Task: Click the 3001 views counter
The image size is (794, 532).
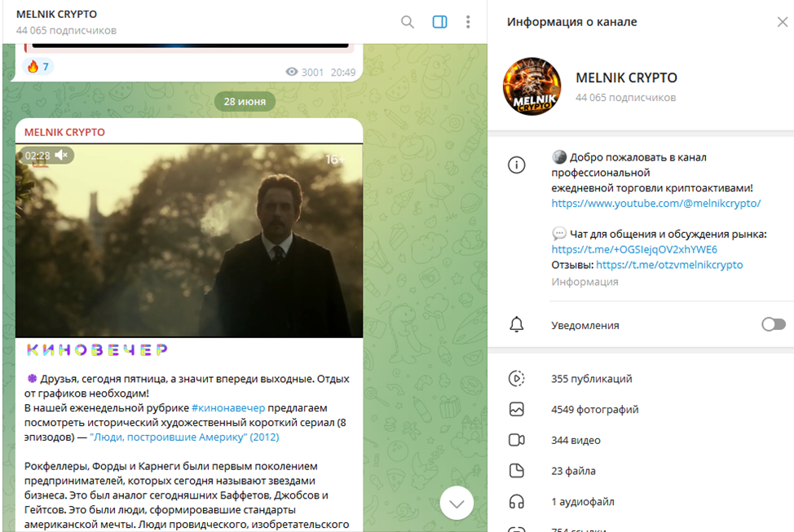Action: coord(305,72)
